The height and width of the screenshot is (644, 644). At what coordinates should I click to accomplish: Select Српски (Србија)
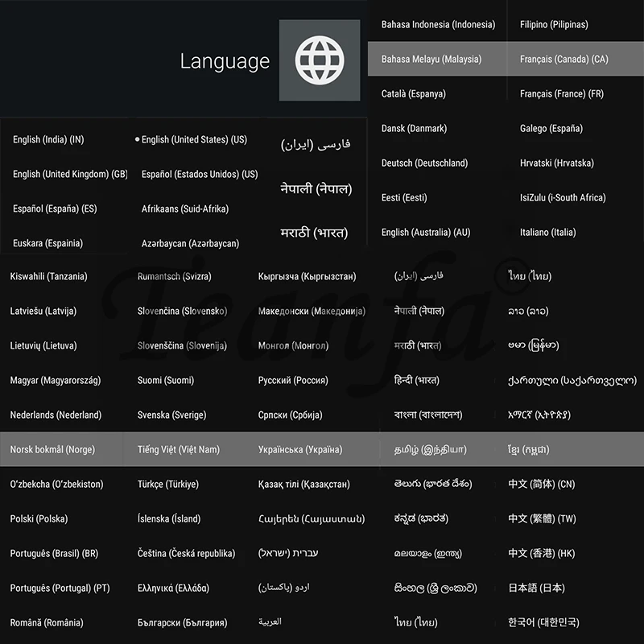290,415
